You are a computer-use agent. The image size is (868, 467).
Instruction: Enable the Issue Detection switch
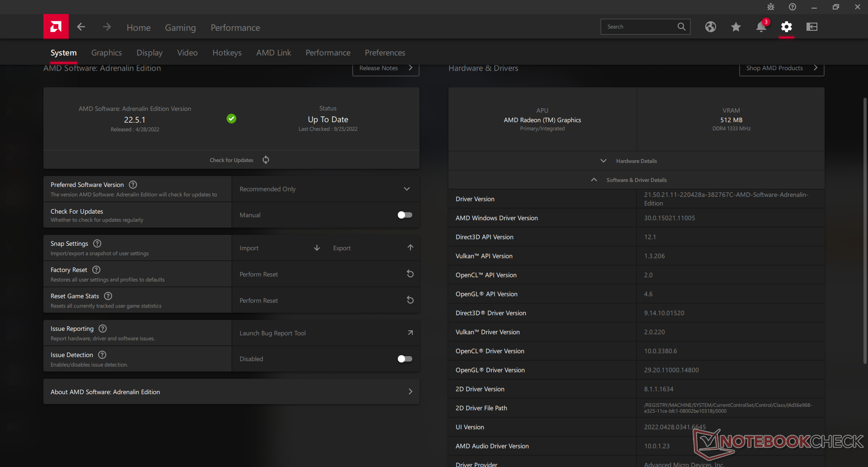405,359
